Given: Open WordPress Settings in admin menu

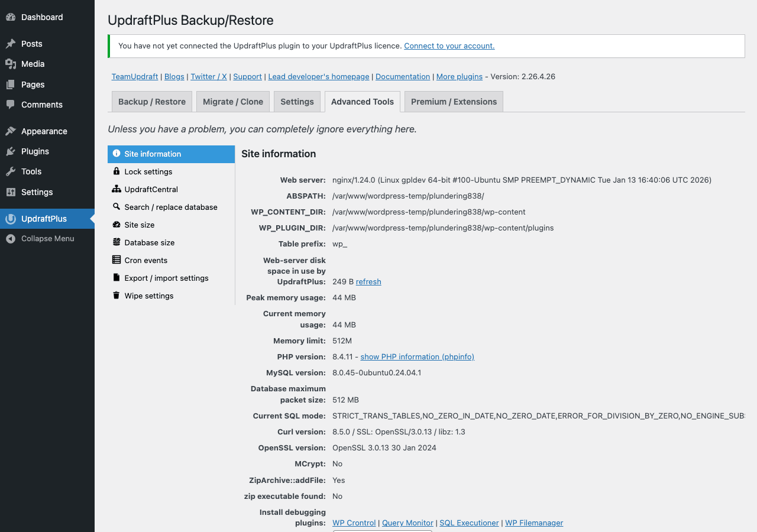Looking at the screenshot, I should [x=47, y=192].
